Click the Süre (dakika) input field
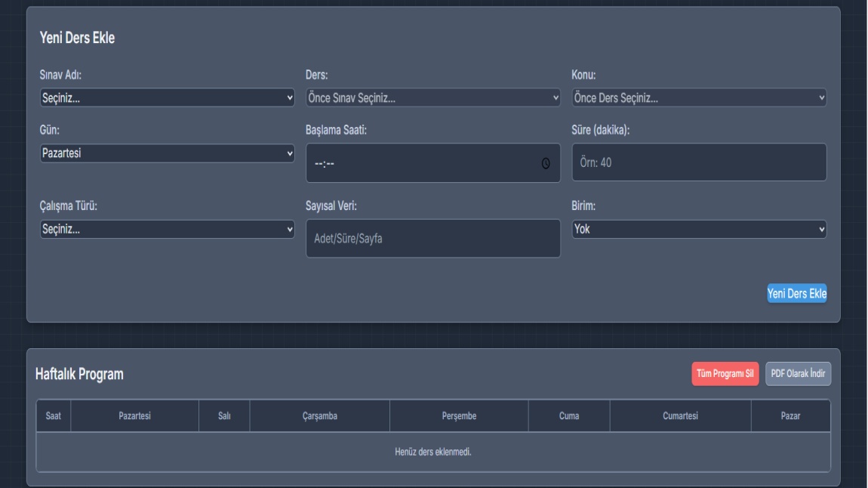Viewport: 868px width, 488px height. 699,162
